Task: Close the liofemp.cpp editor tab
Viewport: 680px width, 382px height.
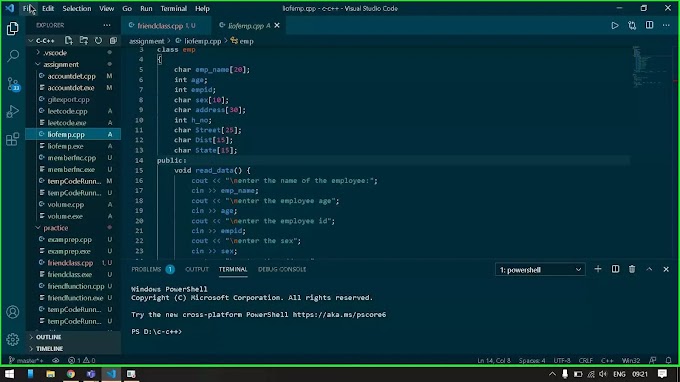Action: (277, 26)
